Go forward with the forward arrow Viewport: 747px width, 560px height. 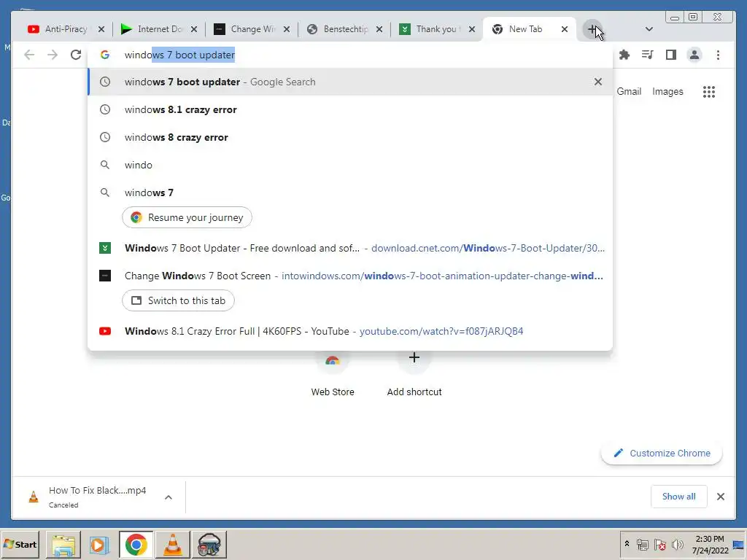click(x=53, y=55)
